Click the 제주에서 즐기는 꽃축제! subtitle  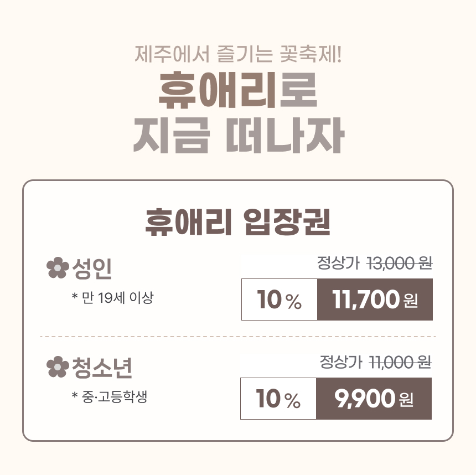point(239,54)
